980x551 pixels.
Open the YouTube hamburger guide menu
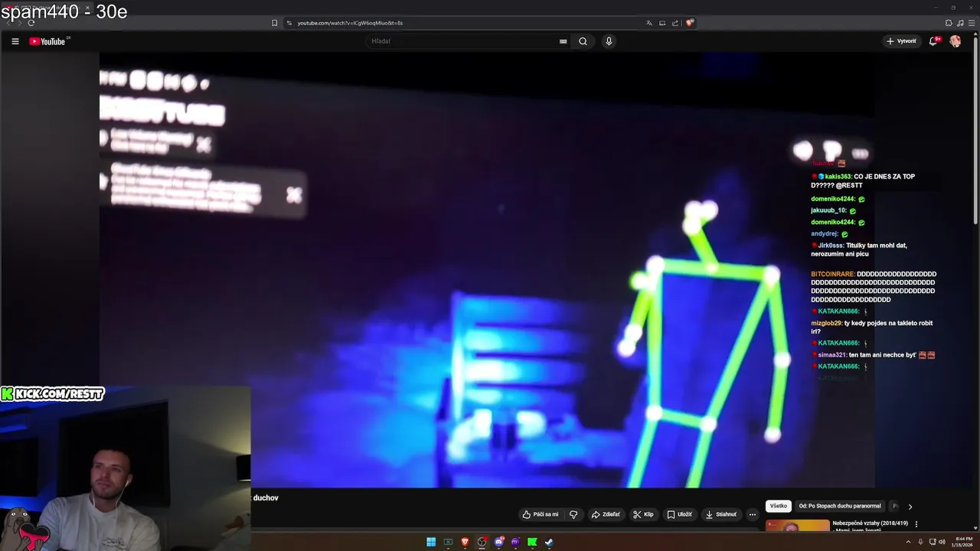(x=15, y=41)
